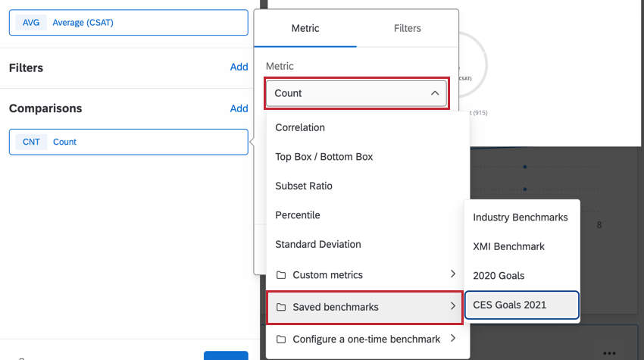Switch to the Filters tab
644x360 pixels.
pyautogui.click(x=408, y=29)
